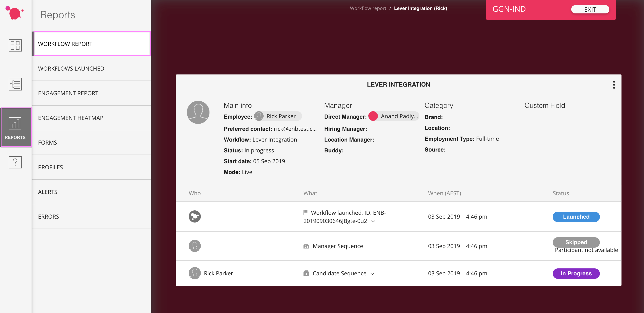This screenshot has height=313, width=644.
Task: Open the three-dot card options menu
Action: (x=614, y=85)
